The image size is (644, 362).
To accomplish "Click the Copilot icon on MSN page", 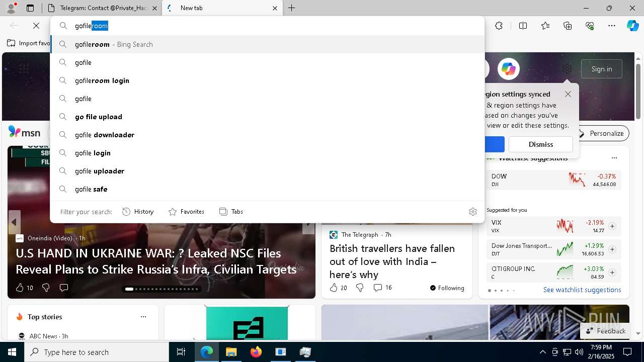I will pos(508,69).
